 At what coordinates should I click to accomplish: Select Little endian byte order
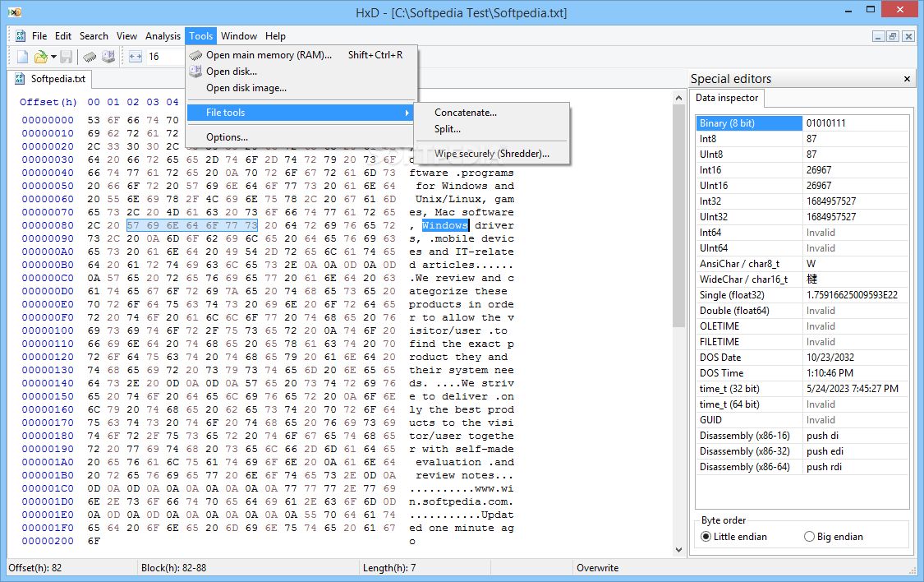[733, 537]
